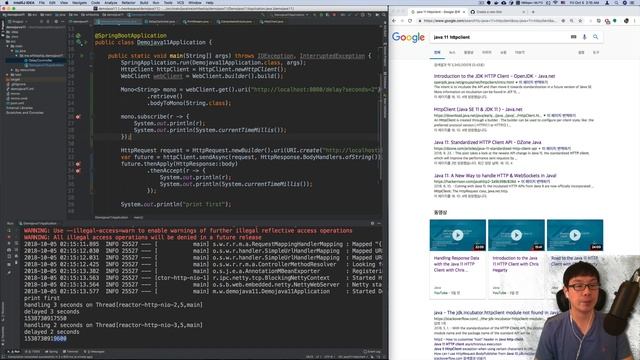Image resolution: width=640 pixels, height=360 pixels.
Task: Click Spring bean gutter icon at @SpringBootApplication
Action: [x=78, y=36]
